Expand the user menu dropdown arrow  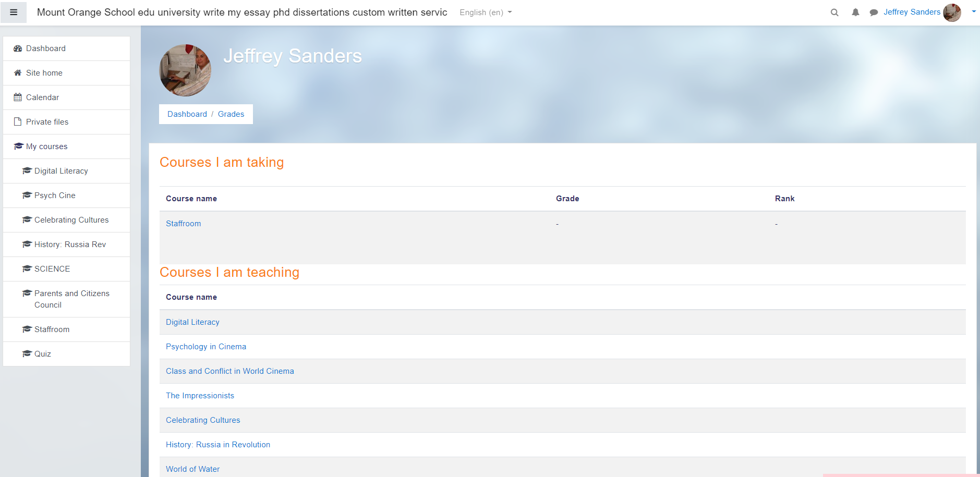pos(973,11)
